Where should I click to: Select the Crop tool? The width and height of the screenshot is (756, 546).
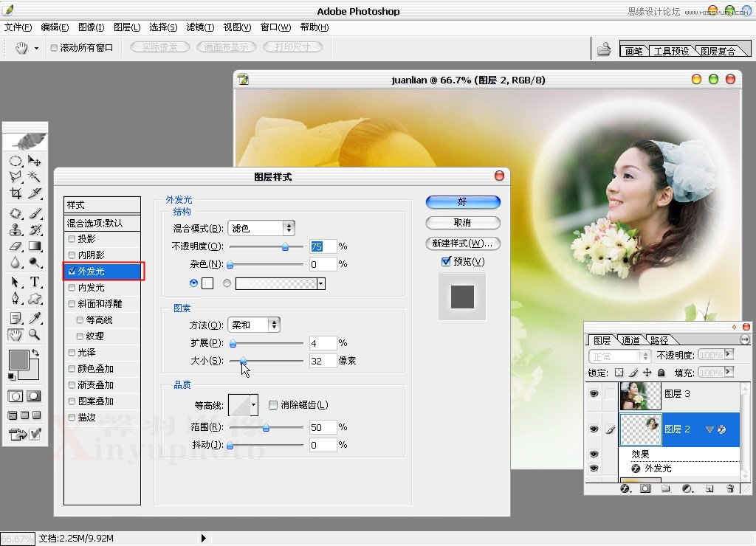tap(16, 193)
